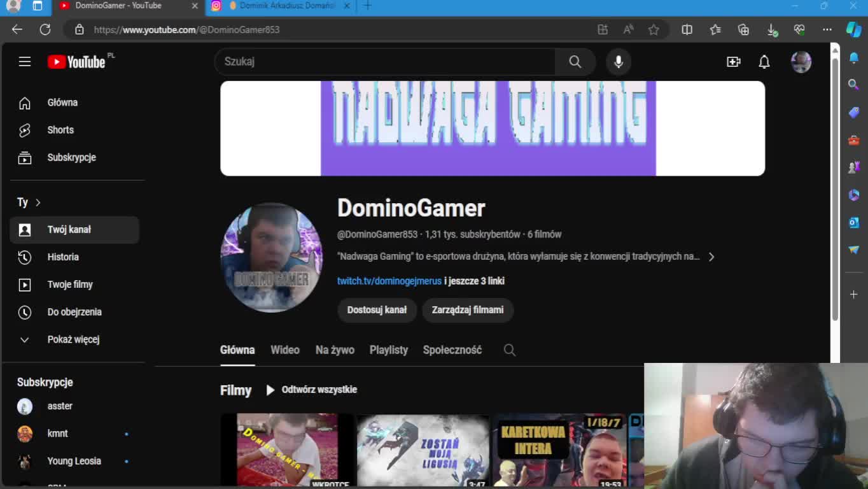
Task: Open the Edge downloads icon
Action: 772,29
